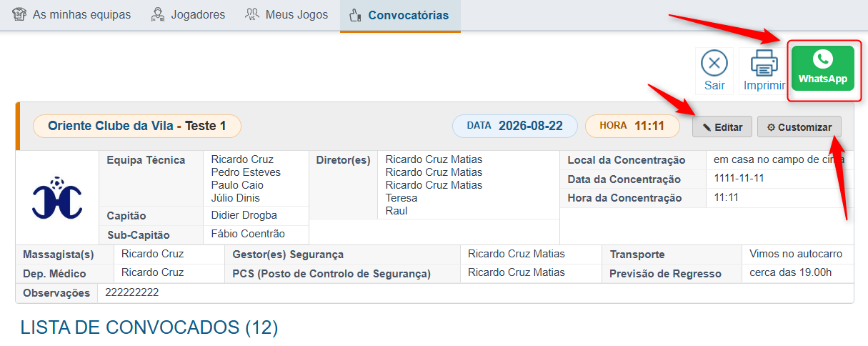868x346 pixels.
Task: Switch to the Jogadores tab
Action: (188, 15)
